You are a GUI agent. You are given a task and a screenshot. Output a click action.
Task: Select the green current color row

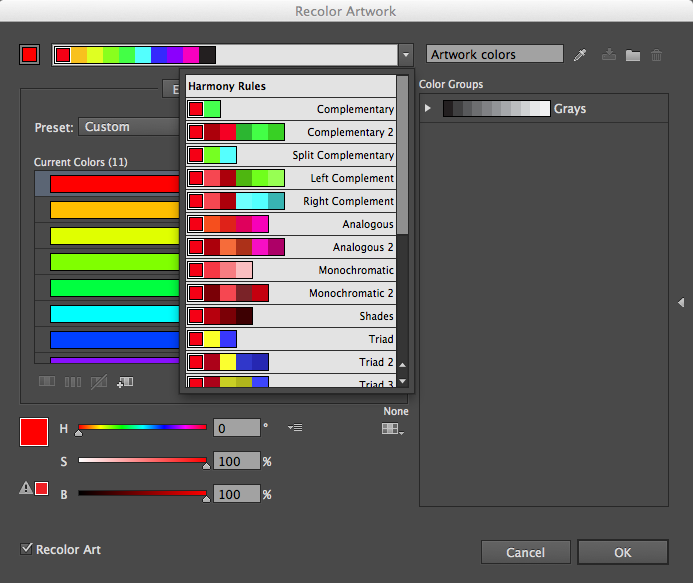click(107, 288)
